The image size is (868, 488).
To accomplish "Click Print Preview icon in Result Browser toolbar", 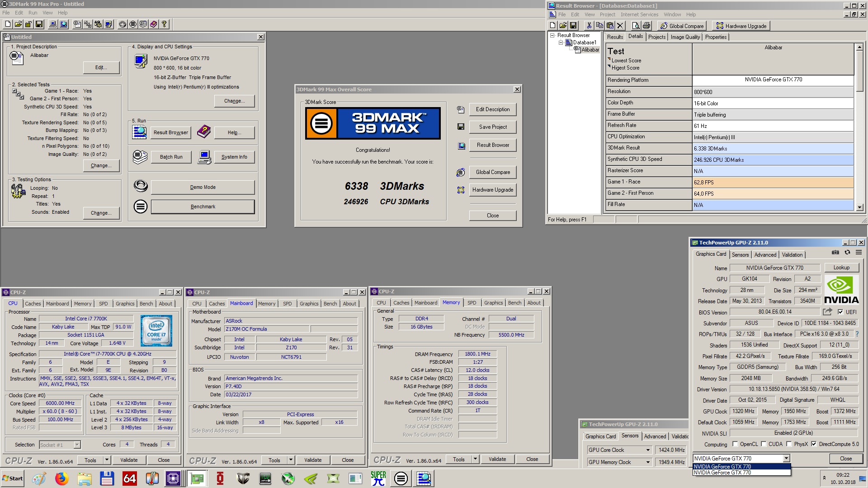I will pyautogui.click(x=636, y=25).
